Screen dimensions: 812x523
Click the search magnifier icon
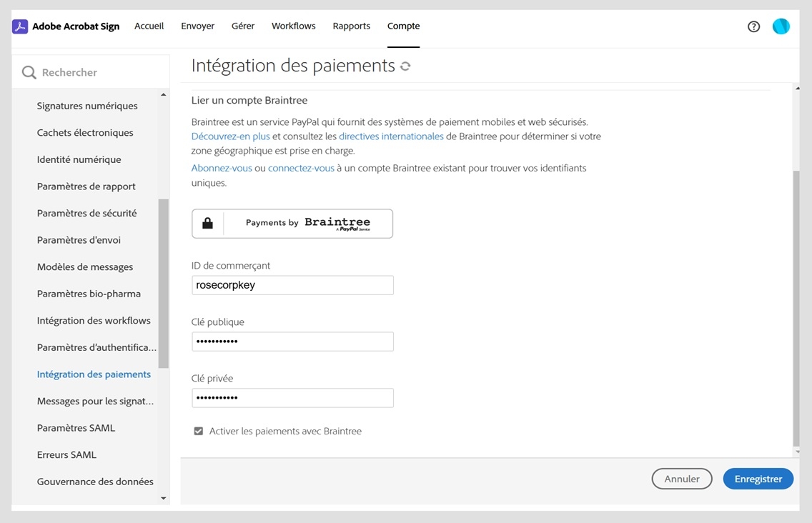click(x=29, y=71)
